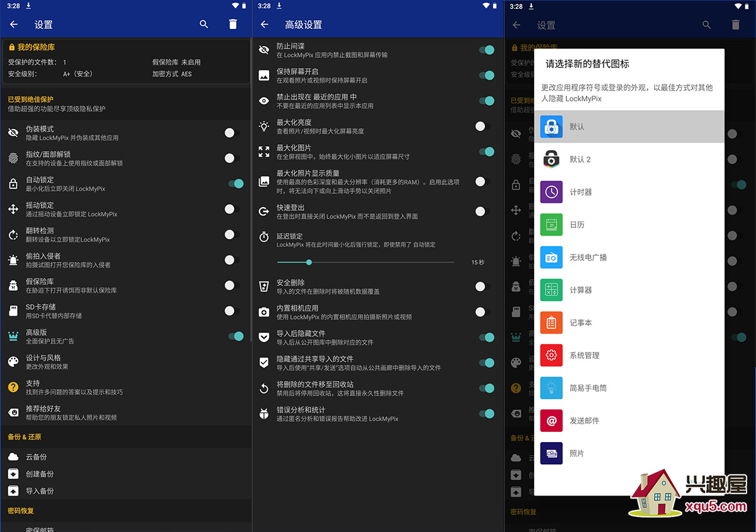The height and width of the screenshot is (532, 756).
Task: Choose 默认 2 icon option
Action: (x=629, y=159)
